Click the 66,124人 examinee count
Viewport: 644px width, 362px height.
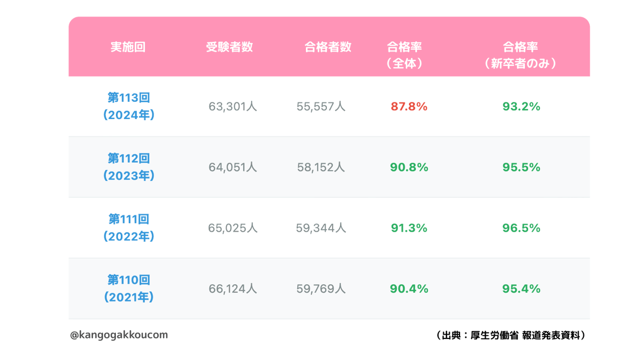[x=233, y=289]
